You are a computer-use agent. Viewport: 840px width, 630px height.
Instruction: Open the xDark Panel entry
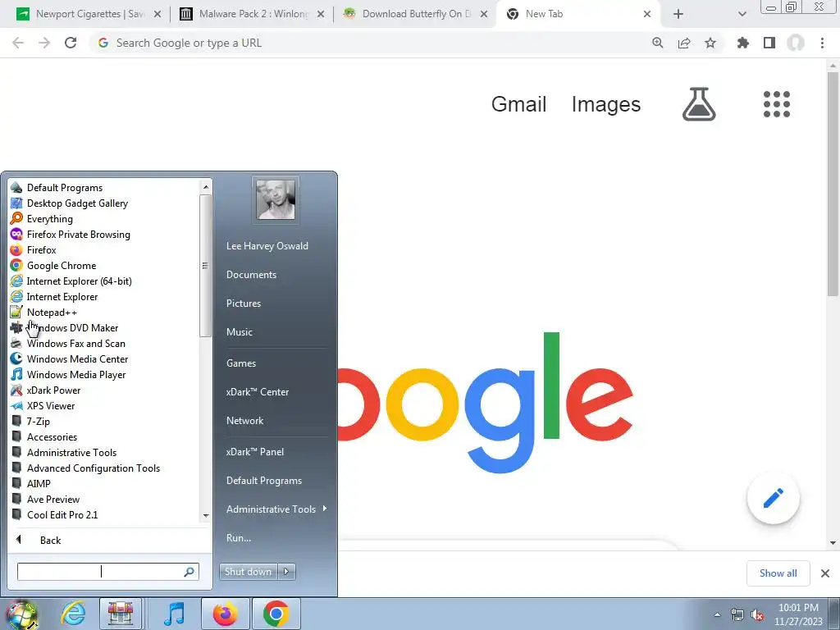(x=255, y=452)
